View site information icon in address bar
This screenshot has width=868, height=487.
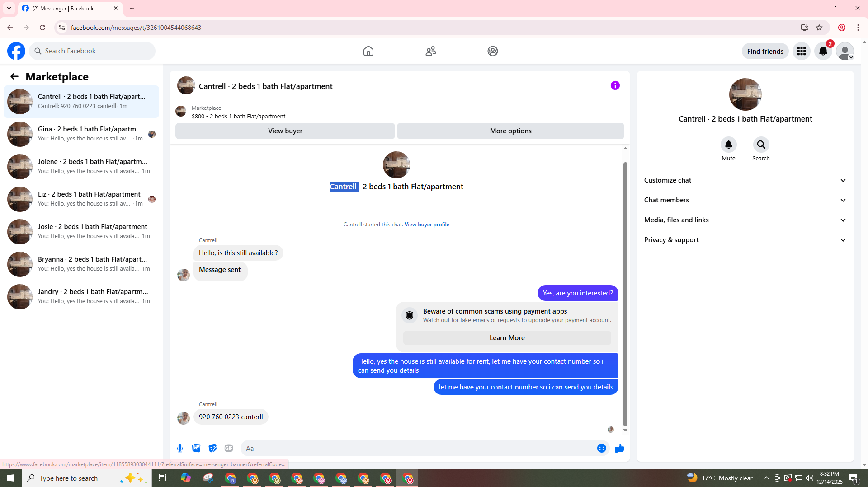click(x=62, y=28)
